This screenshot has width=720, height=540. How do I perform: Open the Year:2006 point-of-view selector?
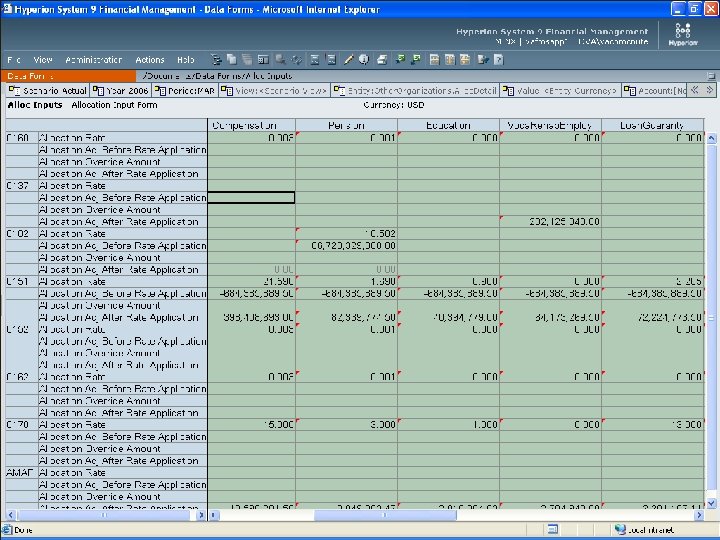pyautogui.click(x=121, y=90)
